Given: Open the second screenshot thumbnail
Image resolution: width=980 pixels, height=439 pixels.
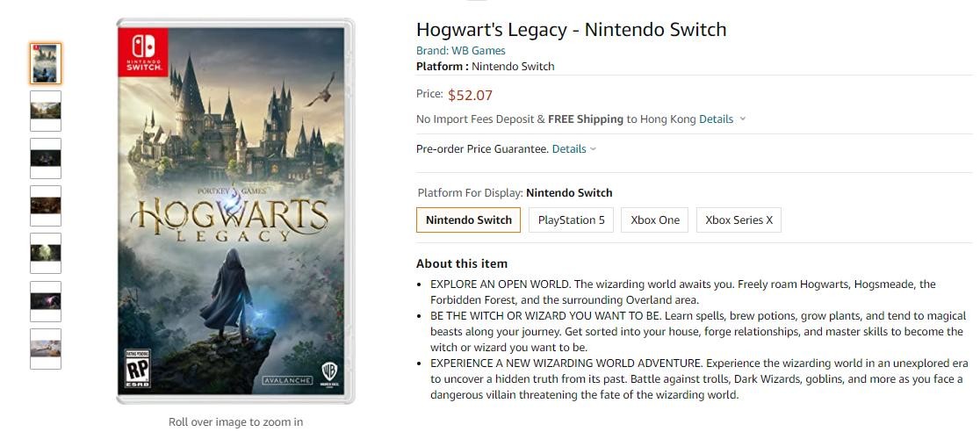Looking at the screenshot, I should pyautogui.click(x=46, y=111).
